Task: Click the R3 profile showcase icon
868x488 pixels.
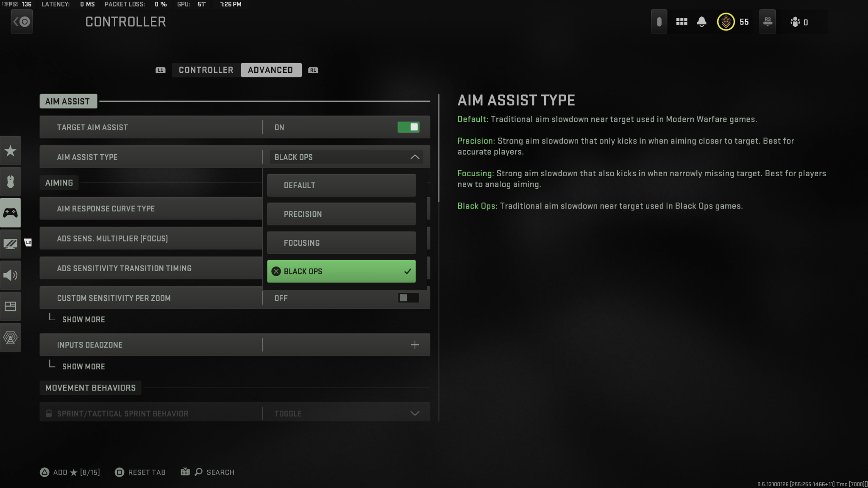Action: point(768,22)
